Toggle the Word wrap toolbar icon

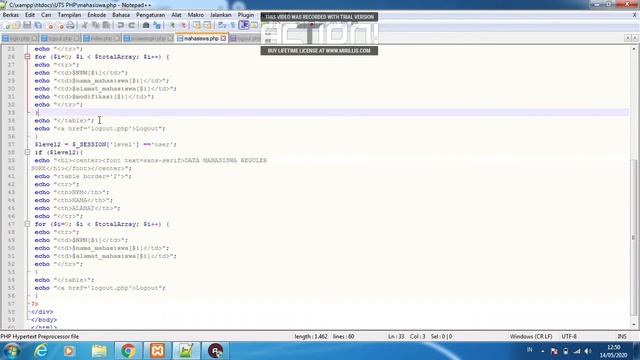tap(222, 25)
